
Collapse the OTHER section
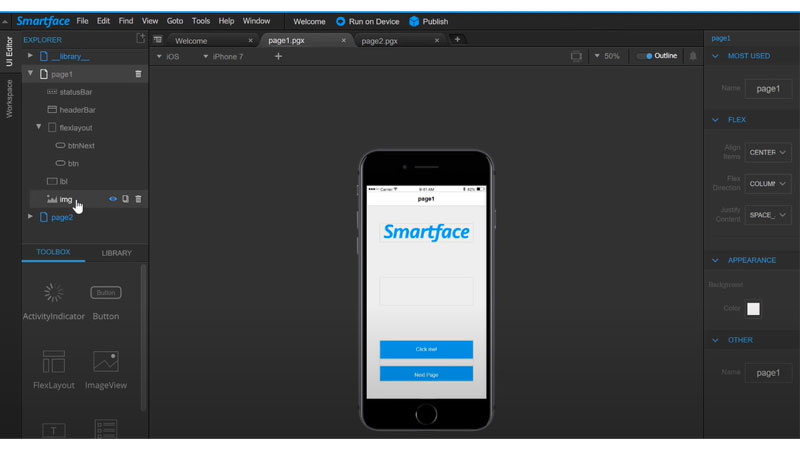(715, 340)
